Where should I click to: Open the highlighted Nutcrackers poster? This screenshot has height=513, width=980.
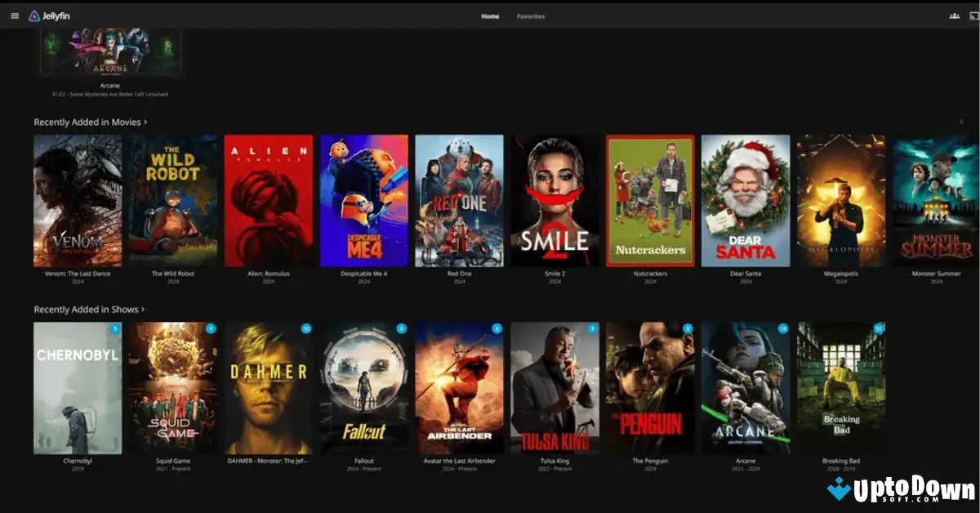coord(650,200)
